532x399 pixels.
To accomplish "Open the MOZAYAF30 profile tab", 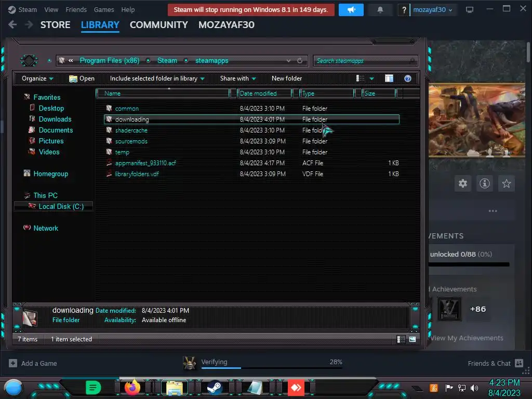I will [x=227, y=25].
